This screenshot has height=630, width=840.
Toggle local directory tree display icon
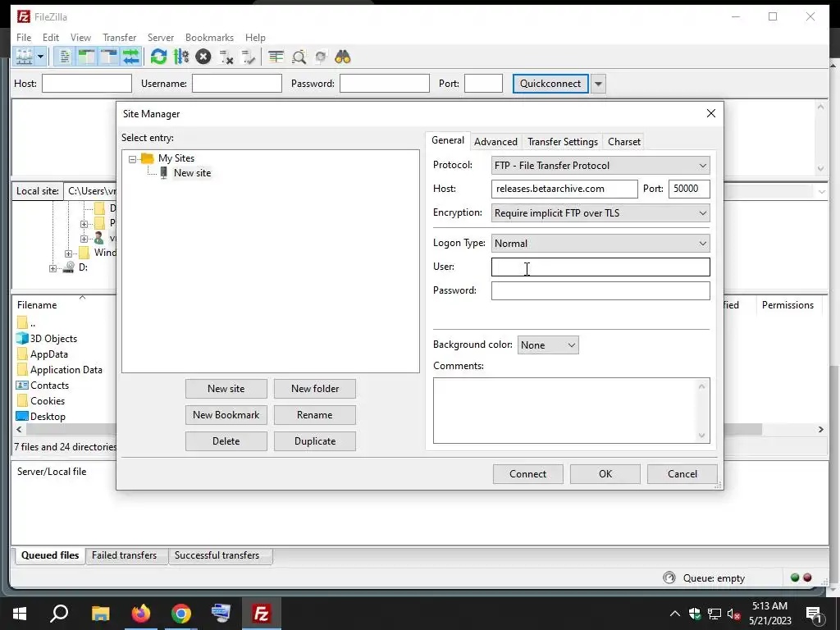pyautogui.click(x=86, y=57)
